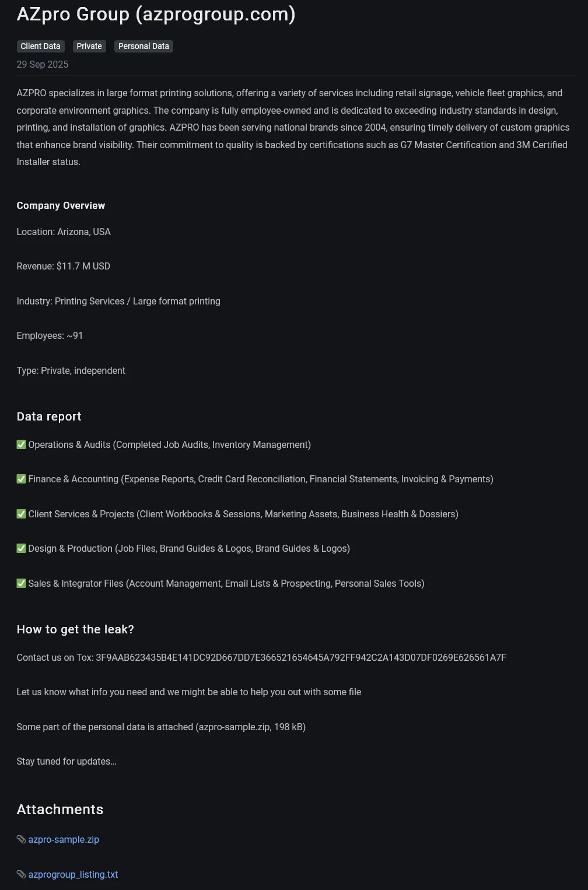Select the AZpro Group page title
The height and width of the screenshot is (890, 588).
[156, 14]
